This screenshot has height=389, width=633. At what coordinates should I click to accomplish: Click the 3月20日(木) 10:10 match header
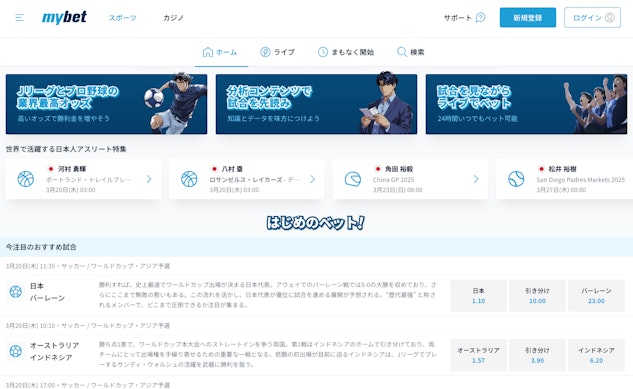click(x=88, y=326)
